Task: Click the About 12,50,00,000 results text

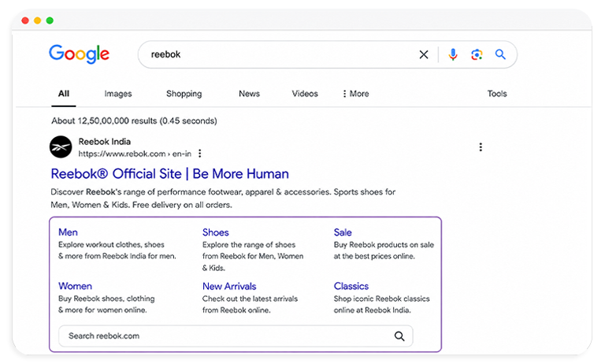Action: coord(134,121)
